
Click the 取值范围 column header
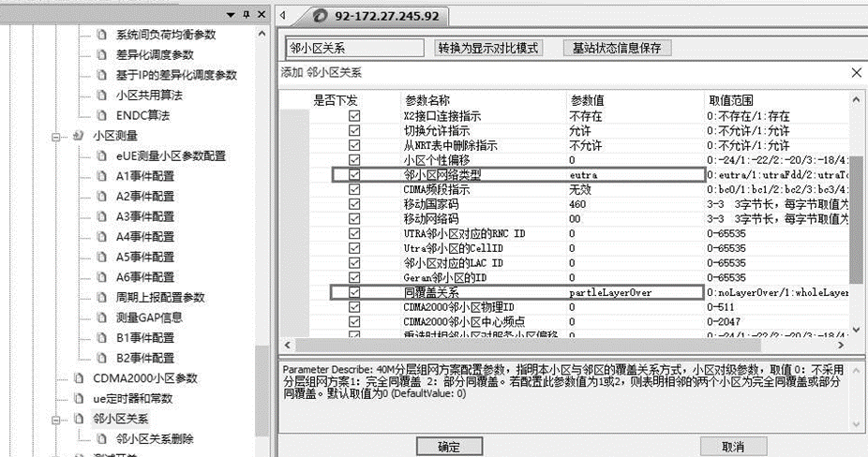731,100
